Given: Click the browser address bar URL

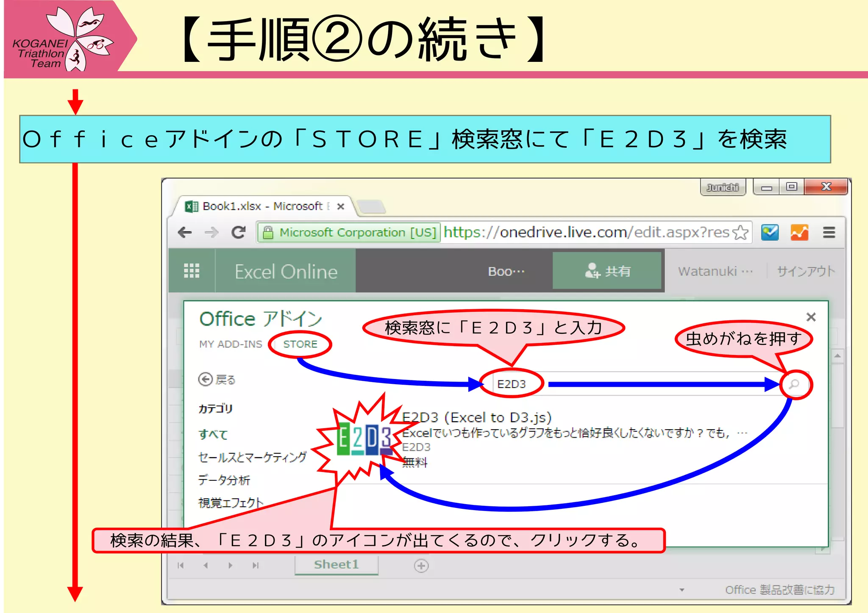Looking at the screenshot, I should click(586, 232).
